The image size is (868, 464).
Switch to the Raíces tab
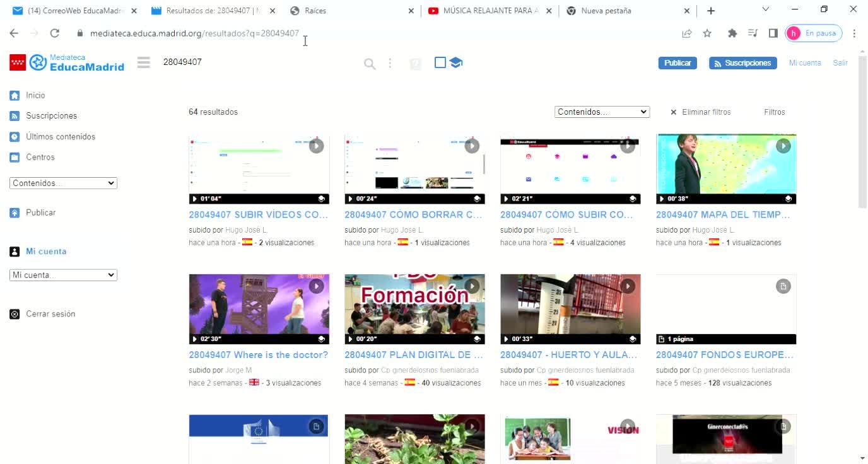tap(352, 11)
